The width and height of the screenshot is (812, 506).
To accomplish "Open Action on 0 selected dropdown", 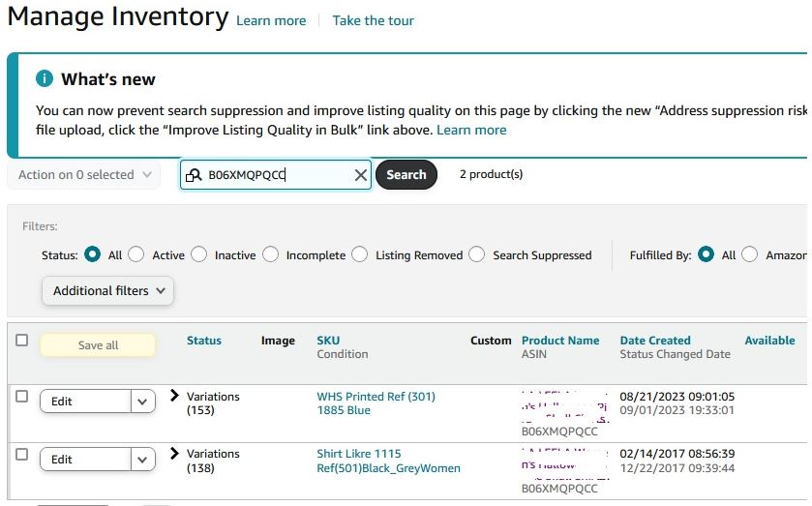I will click(84, 175).
